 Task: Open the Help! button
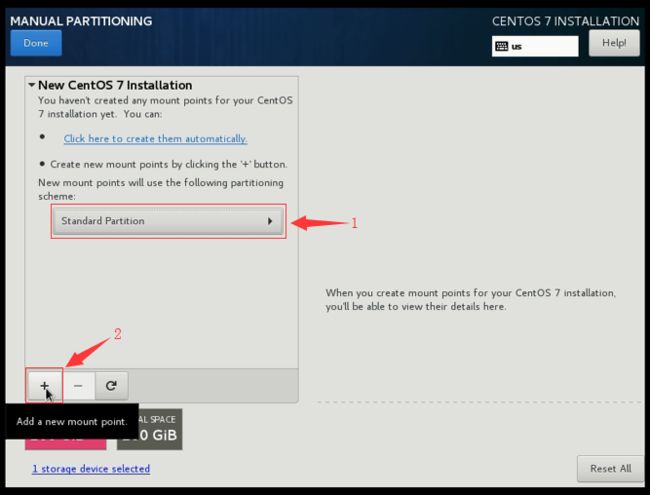[x=614, y=43]
